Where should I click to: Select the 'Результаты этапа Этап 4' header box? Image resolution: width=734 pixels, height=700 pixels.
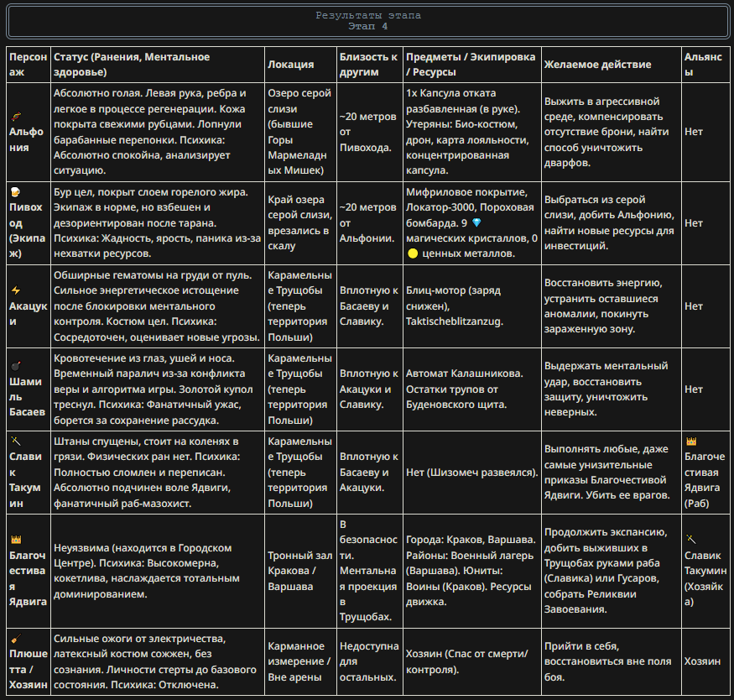[x=368, y=21]
